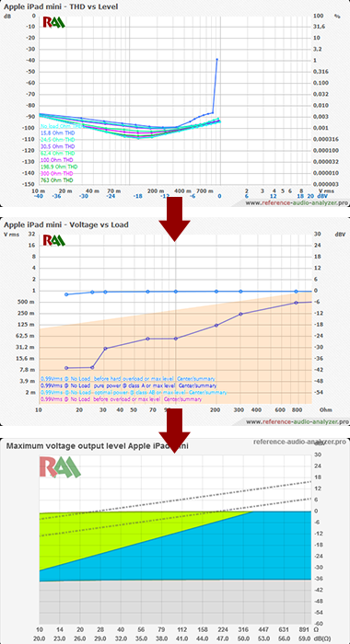Click the first point on purple voltage line
350x644 pixels.
coord(66,368)
